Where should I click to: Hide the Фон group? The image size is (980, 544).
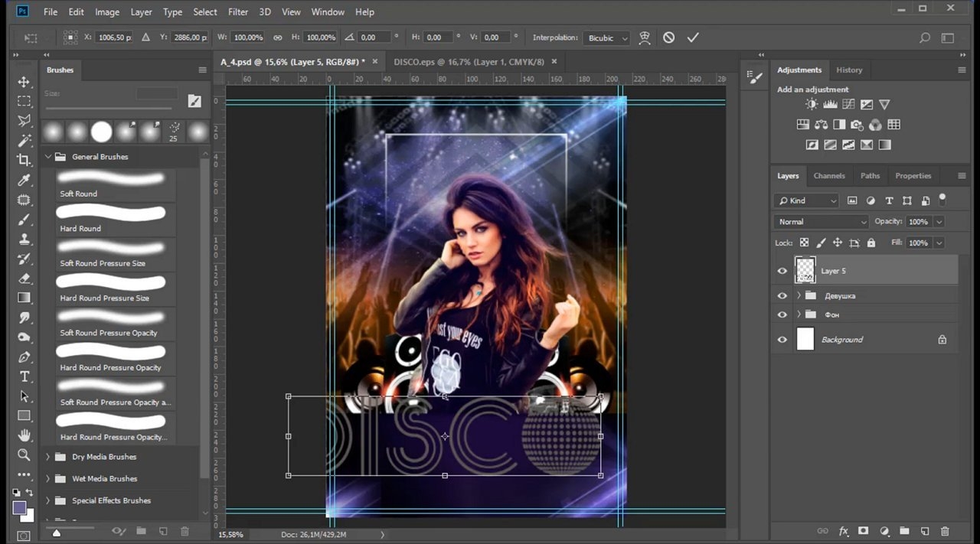pos(782,314)
